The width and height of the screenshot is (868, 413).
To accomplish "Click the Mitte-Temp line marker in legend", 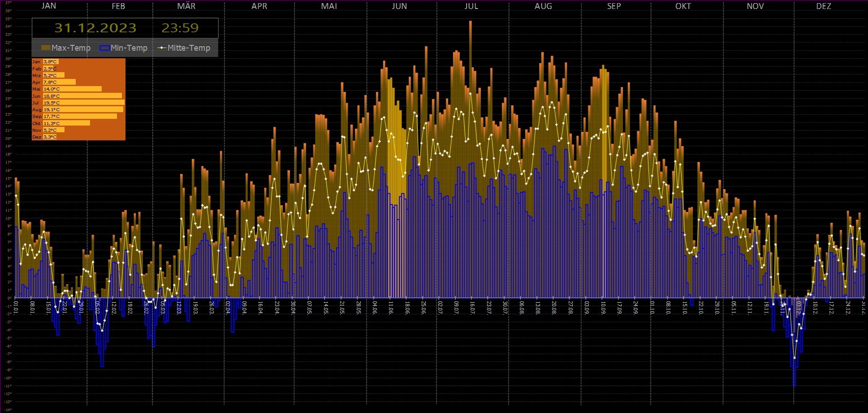I will pos(161,48).
